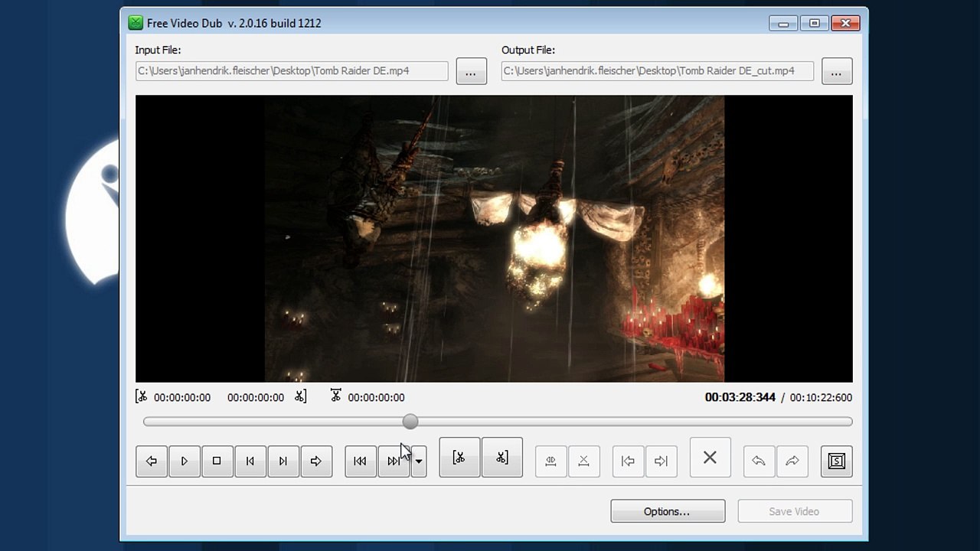Click the clear selection button

click(583, 461)
